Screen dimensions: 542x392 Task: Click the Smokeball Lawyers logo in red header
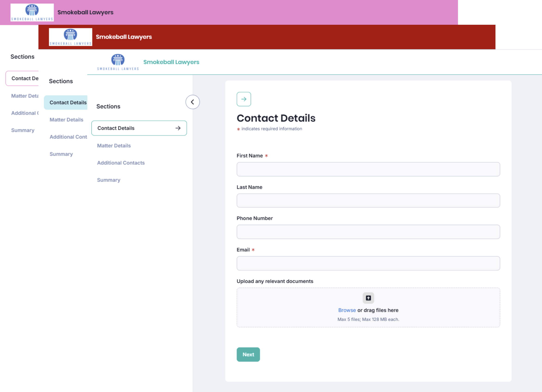[x=70, y=37]
